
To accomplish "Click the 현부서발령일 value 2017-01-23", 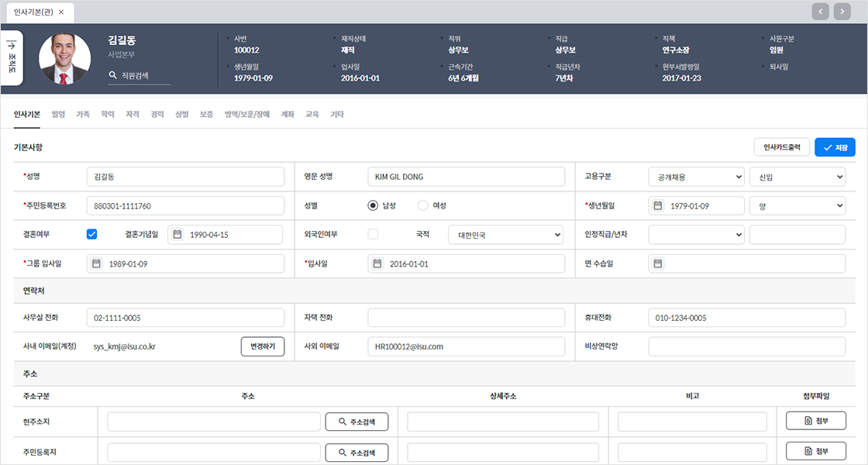I will coord(681,78).
